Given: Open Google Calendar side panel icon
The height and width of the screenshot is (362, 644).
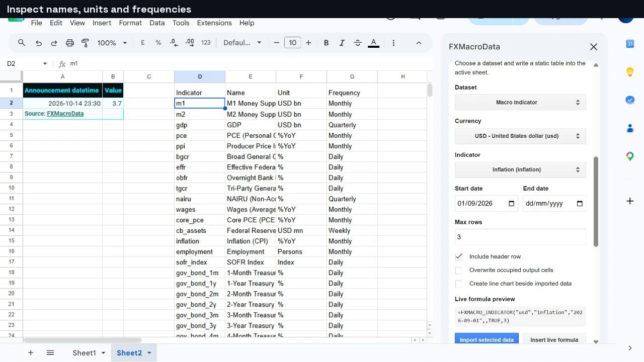Looking at the screenshot, I should (x=630, y=44).
